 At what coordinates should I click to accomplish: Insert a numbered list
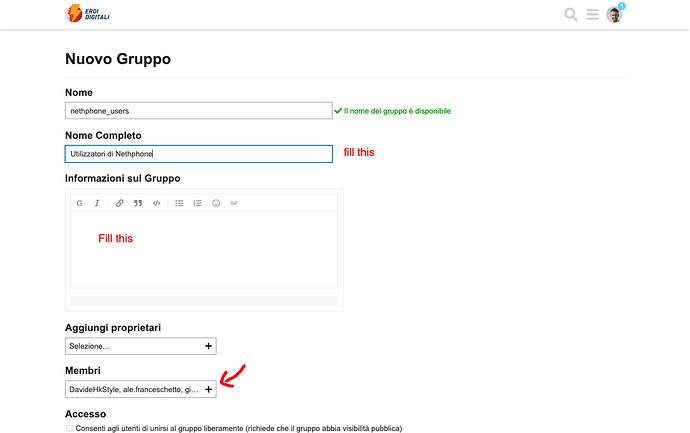[x=197, y=203]
